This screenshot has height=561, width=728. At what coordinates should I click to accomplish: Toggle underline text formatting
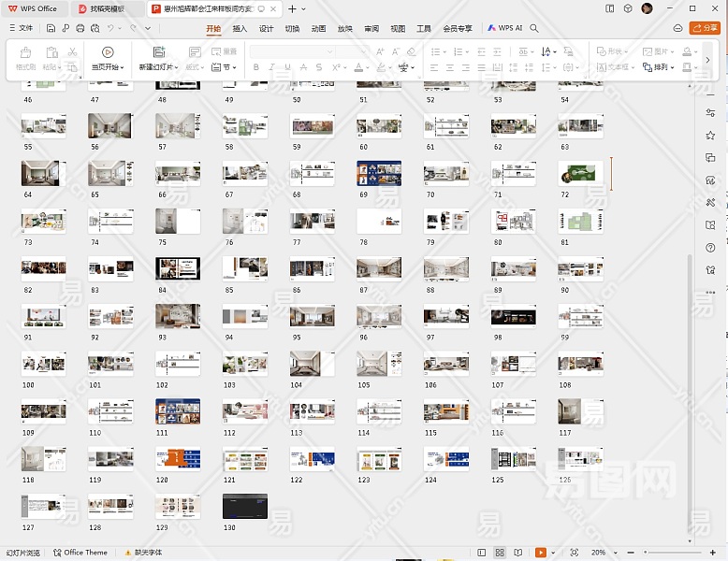(x=286, y=67)
